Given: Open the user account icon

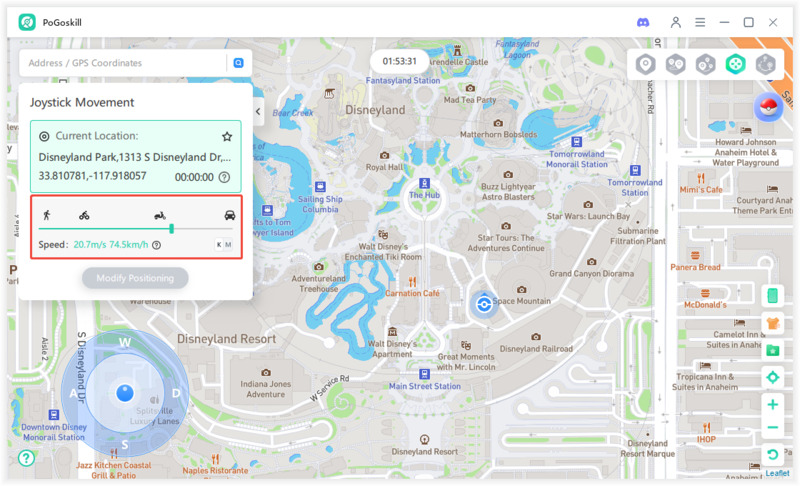Looking at the screenshot, I should [x=676, y=22].
